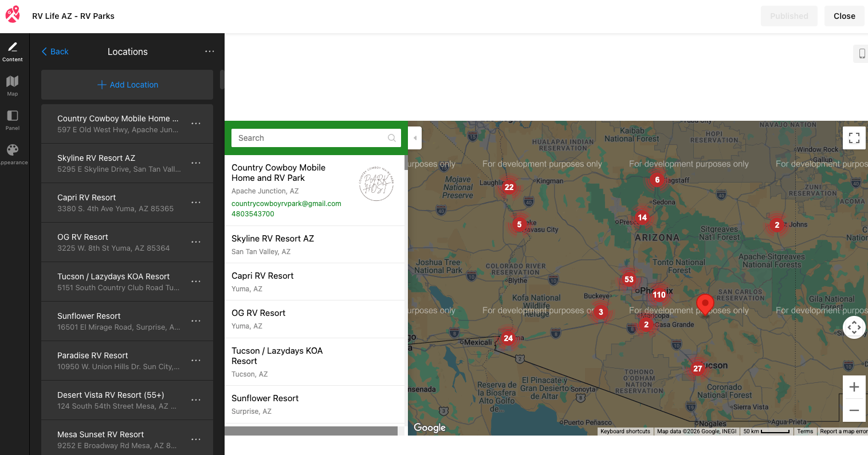Viewport: 868px width, 455px height.
Task: Click the cluster marker showing 53
Action: click(629, 279)
